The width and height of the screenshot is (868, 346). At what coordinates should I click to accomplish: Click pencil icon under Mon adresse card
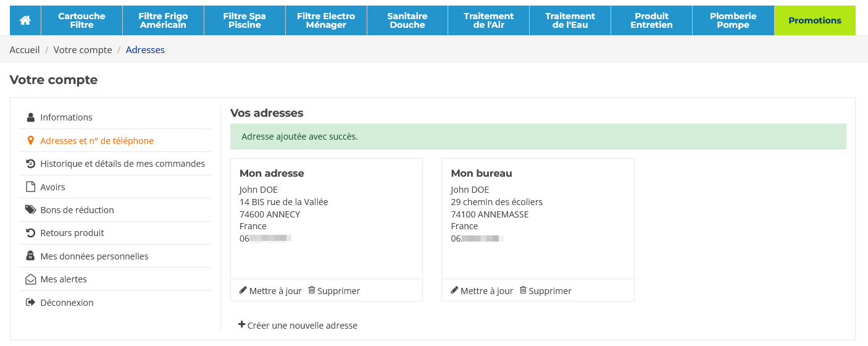[x=243, y=290]
